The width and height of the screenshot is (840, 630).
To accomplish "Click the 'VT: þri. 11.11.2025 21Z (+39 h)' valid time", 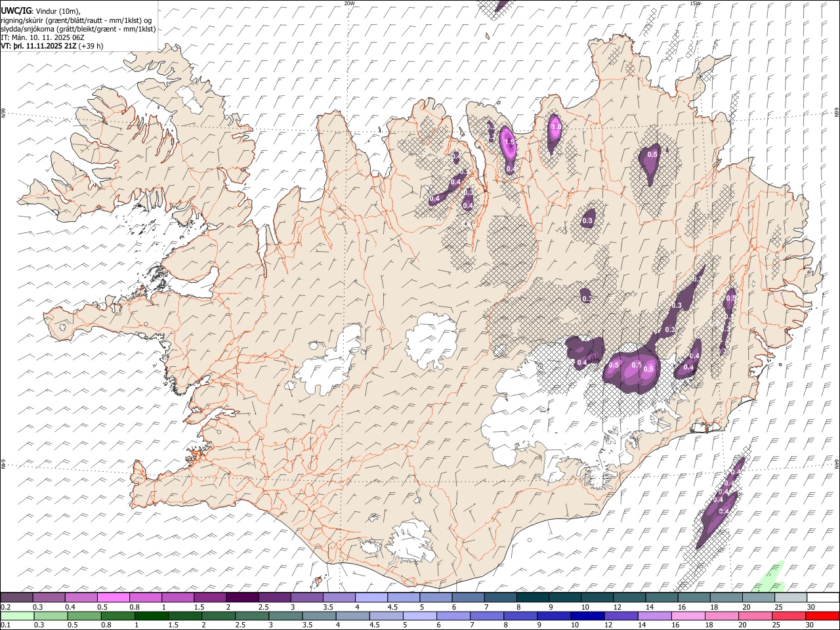I will tap(52, 46).
